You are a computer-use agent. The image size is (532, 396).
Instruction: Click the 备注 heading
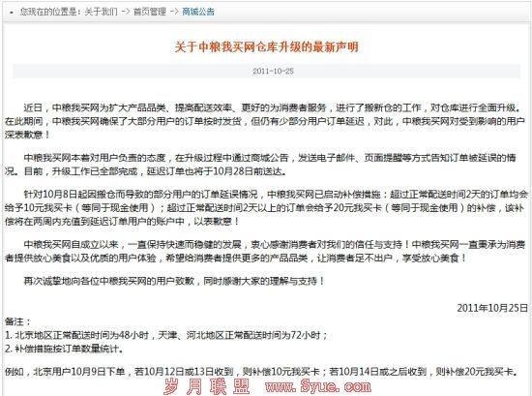point(17,321)
